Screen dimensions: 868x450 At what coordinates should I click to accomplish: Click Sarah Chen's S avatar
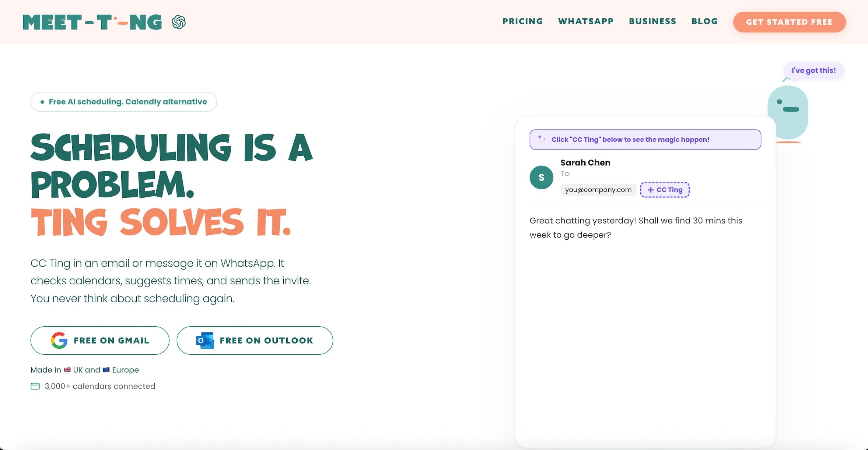[x=541, y=177]
